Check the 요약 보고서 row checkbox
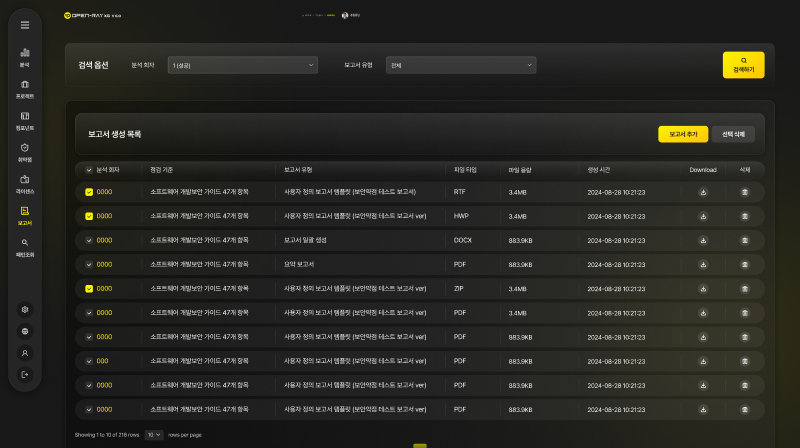800x448 pixels. click(89, 264)
